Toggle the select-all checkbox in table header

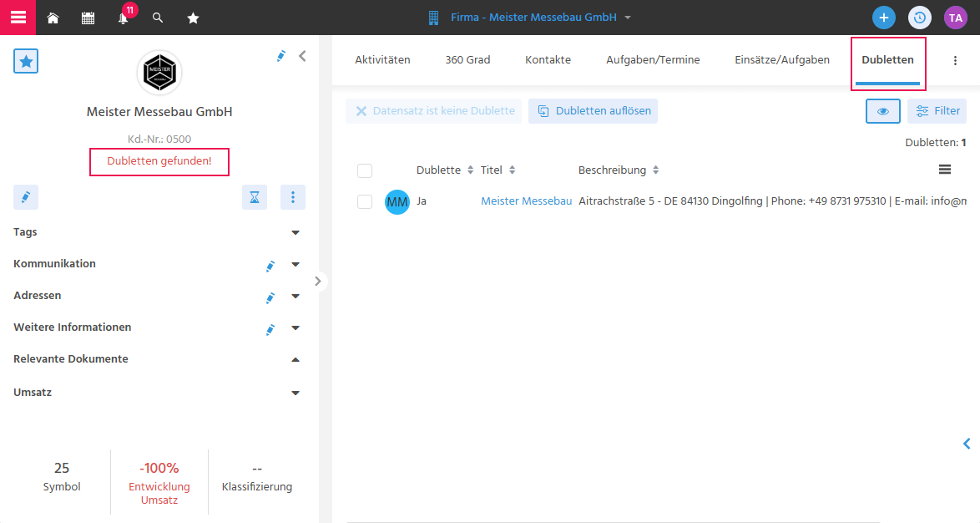pyautogui.click(x=365, y=170)
